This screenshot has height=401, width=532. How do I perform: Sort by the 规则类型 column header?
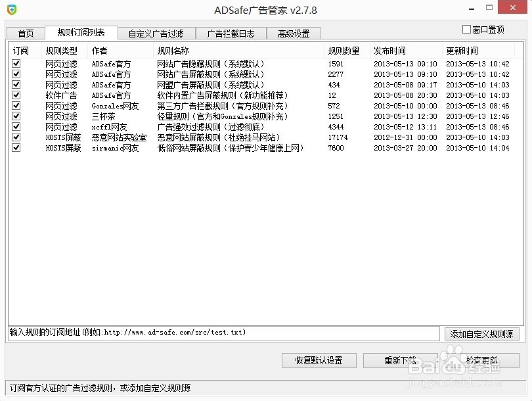(x=64, y=51)
